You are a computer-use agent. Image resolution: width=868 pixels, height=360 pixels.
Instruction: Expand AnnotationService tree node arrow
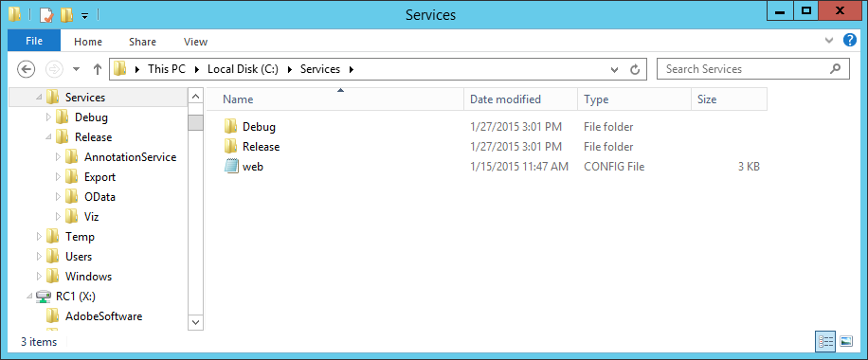pos(58,157)
